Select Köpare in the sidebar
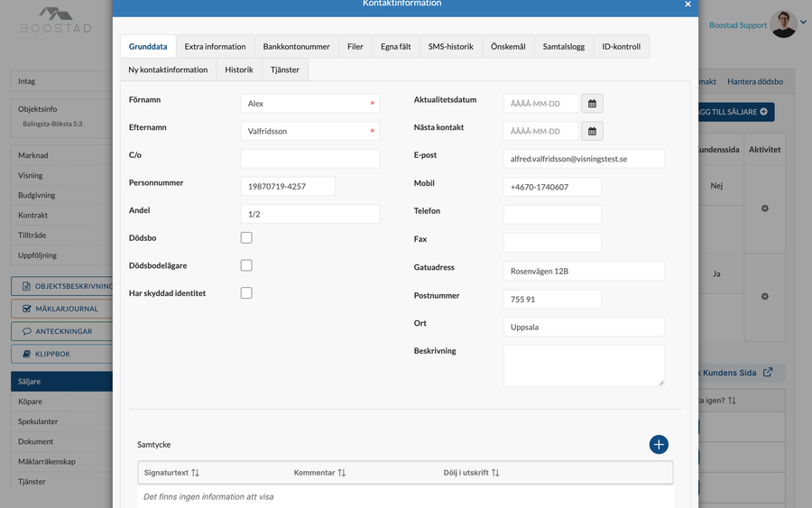Viewport: 812px width, 508px height. tap(62, 402)
